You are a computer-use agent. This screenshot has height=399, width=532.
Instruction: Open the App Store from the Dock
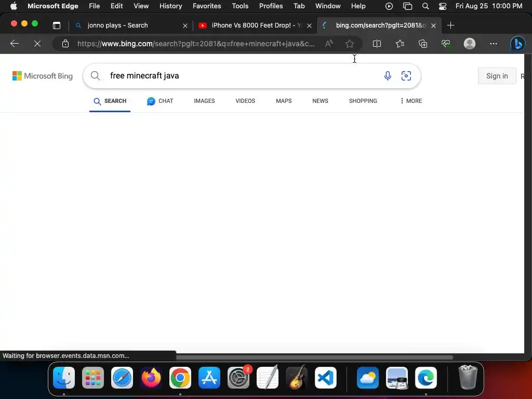click(x=209, y=378)
